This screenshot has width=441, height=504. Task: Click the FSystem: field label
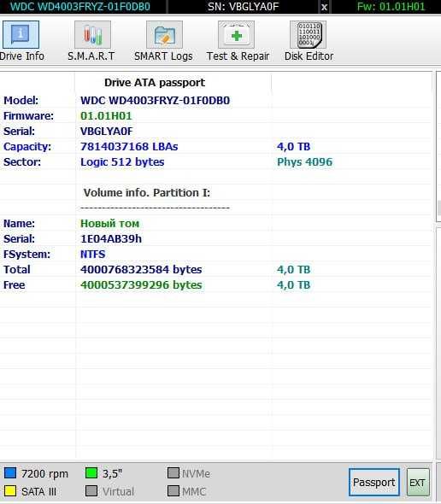tap(26, 255)
